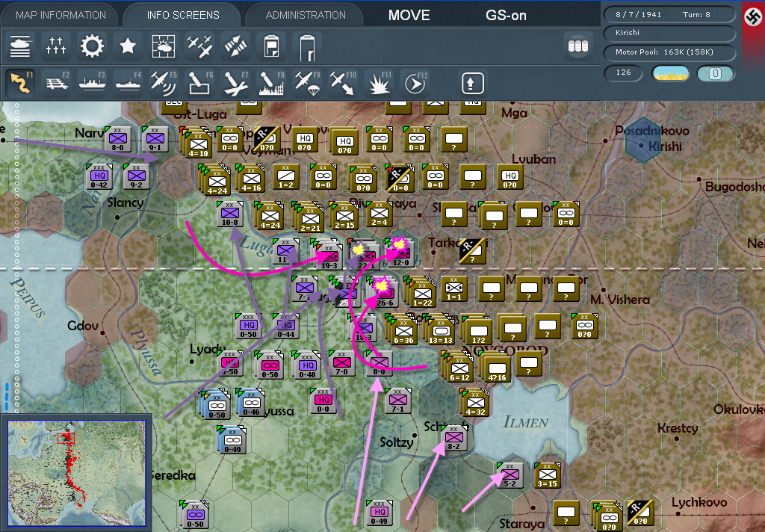Select F7 Bomb airfield mode
The image size is (765, 532).
point(235,82)
